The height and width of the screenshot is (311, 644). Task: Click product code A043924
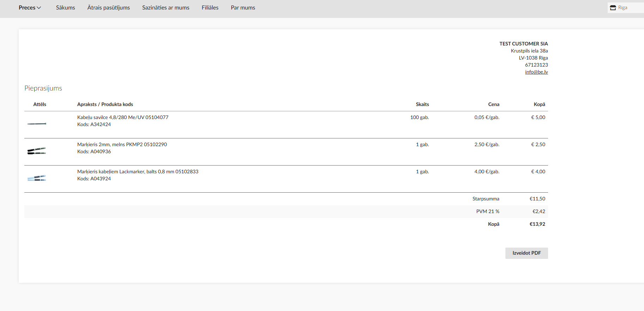click(x=94, y=179)
